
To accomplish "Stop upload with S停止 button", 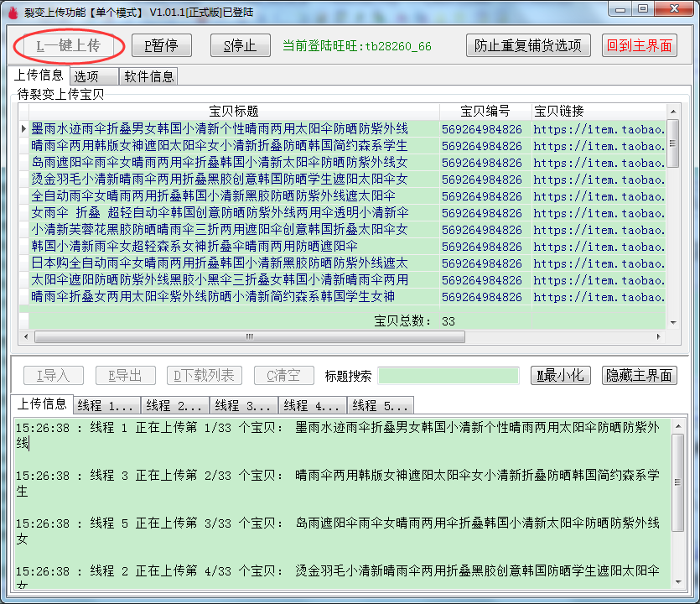I will 240,45.
